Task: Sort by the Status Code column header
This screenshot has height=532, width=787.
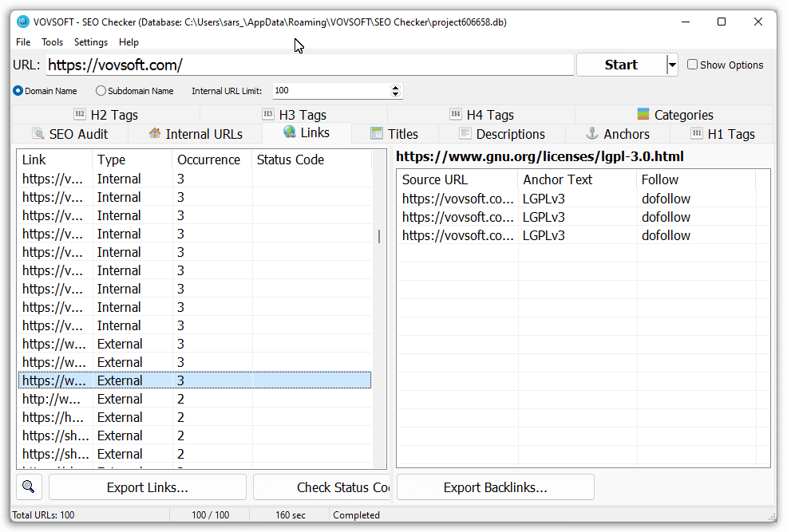Action: click(x=312, y=160)
